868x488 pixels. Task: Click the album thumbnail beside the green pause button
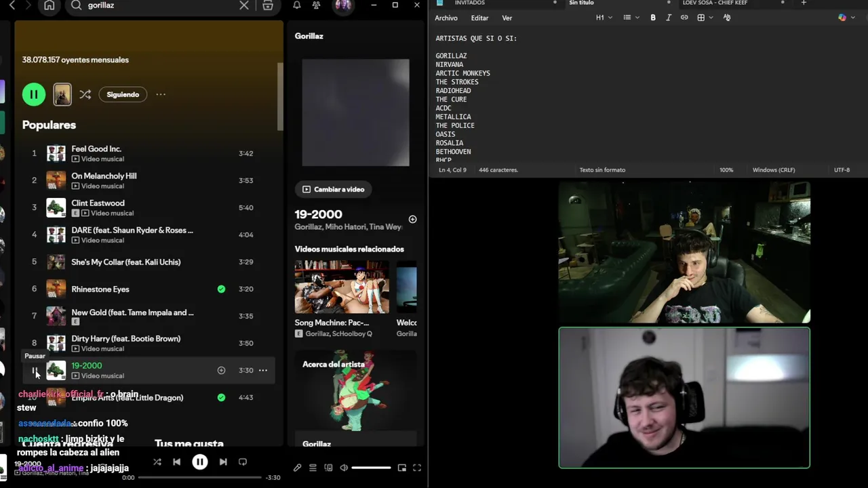[62, 94]
